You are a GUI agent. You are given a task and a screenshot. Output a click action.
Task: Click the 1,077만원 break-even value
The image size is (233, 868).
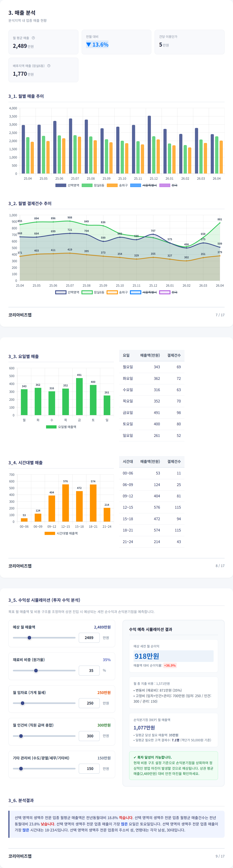point(144,727)
